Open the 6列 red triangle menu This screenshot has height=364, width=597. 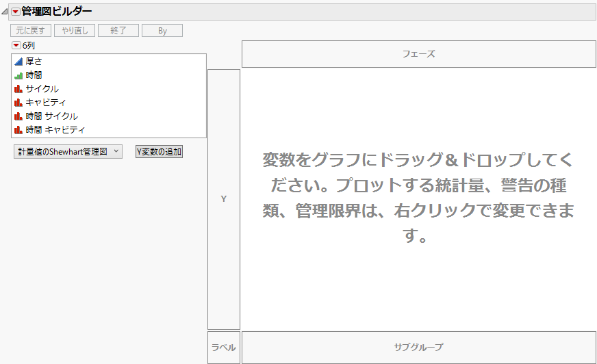pos(16,46)
